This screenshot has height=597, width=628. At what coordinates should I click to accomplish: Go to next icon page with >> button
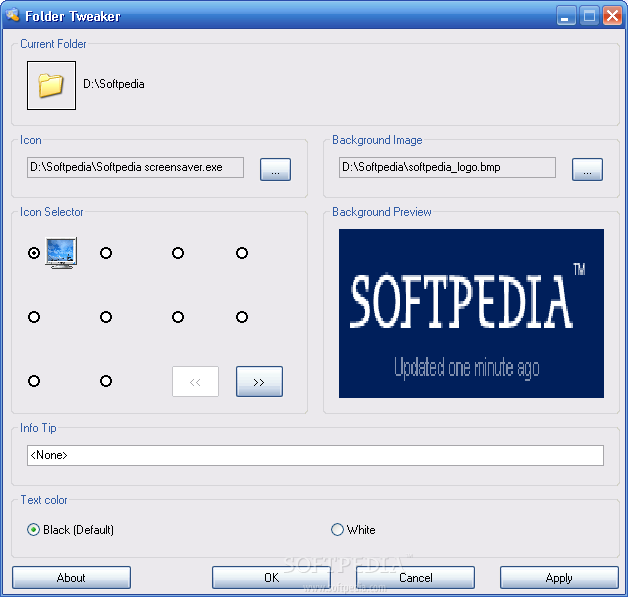point(259,382)
